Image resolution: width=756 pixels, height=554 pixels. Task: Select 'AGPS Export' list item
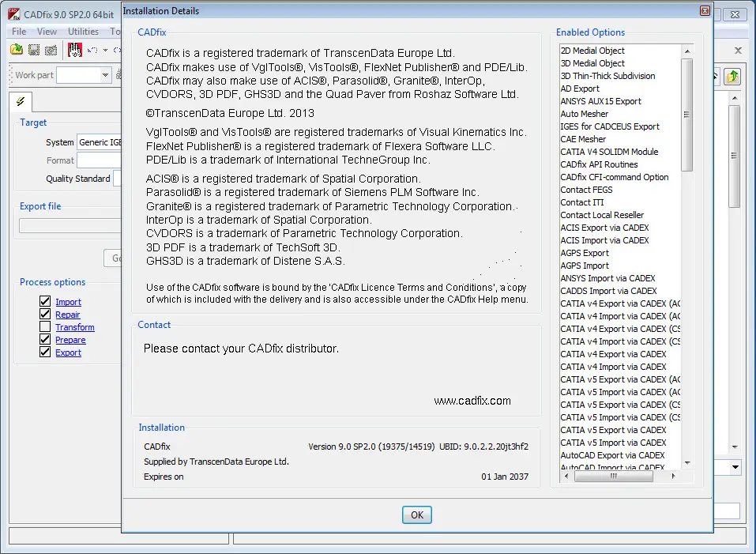[585, 253]
